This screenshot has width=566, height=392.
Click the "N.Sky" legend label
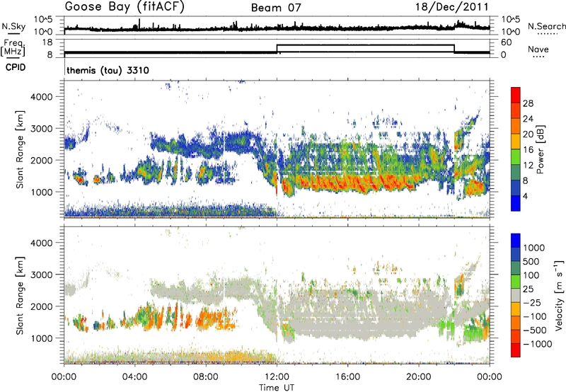13,26
